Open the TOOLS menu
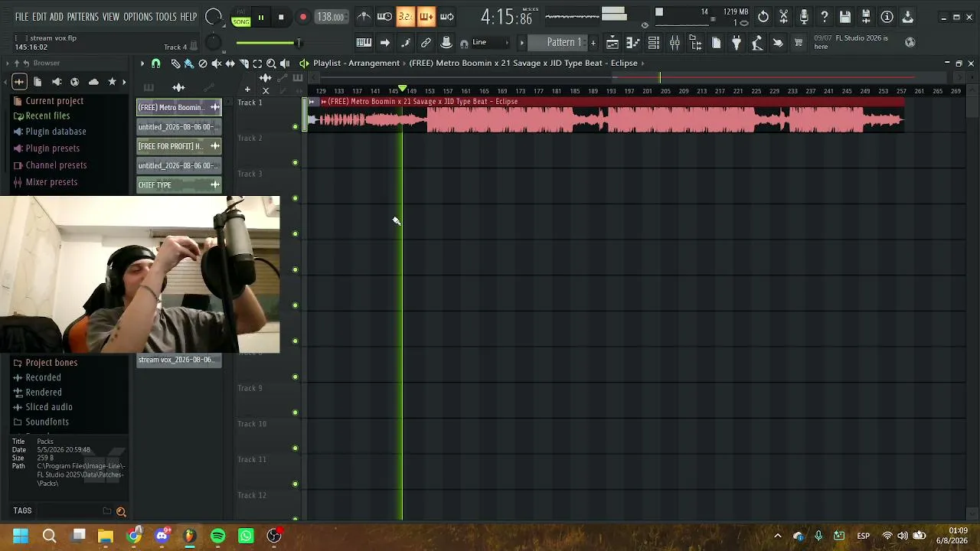Screen dimensions: 980x551 166,17
